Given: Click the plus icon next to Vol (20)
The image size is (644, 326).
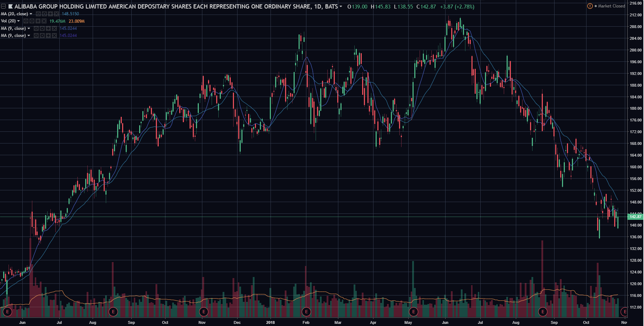Looking at the screenshot, I should pos(38,21).
